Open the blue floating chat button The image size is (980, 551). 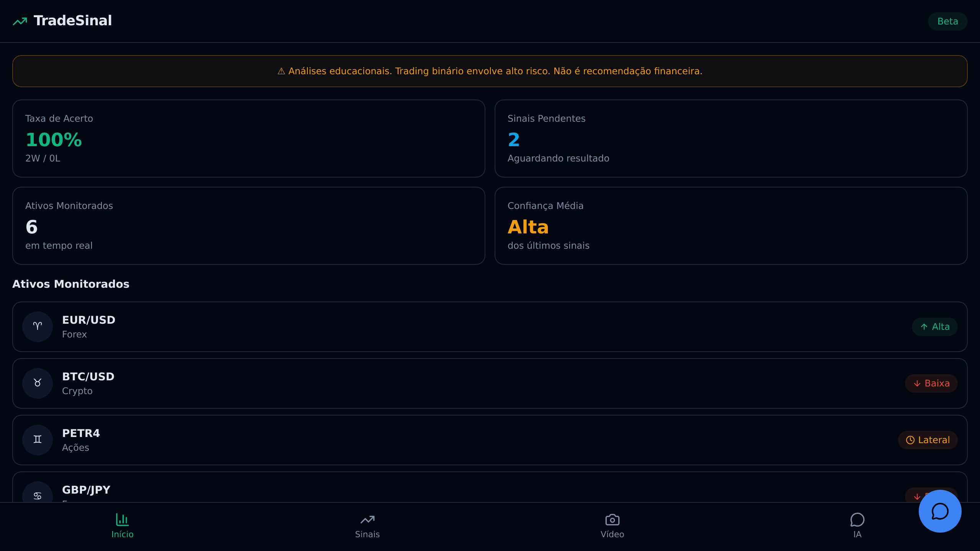pyautogui.click(x=940, y=511)
